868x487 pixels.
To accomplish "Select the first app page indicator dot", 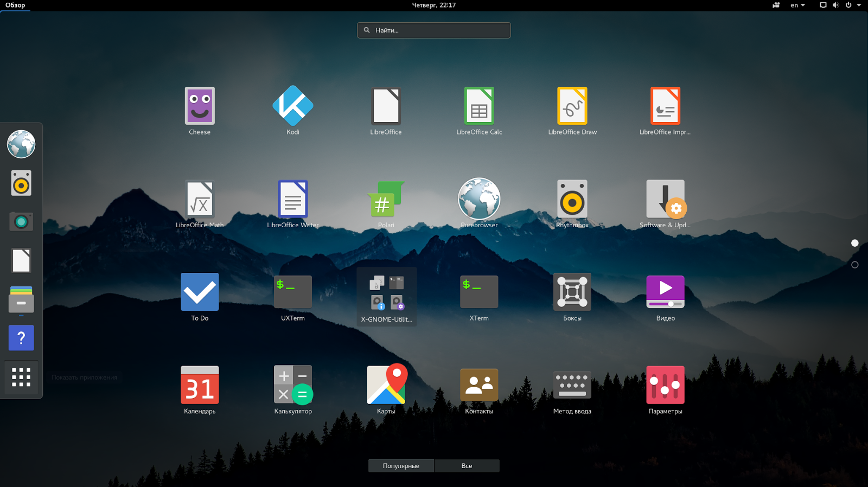I will (855, 243).
